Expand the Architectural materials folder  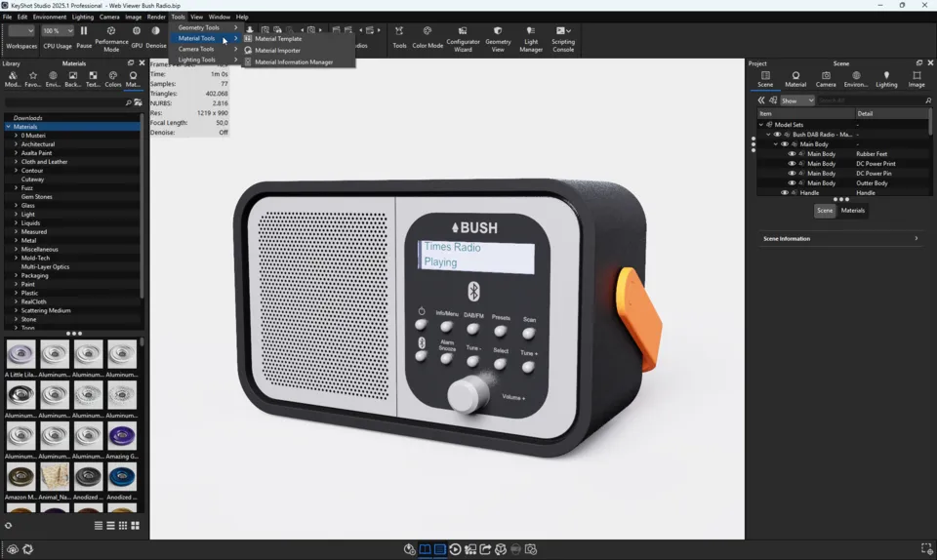[17, 143]
